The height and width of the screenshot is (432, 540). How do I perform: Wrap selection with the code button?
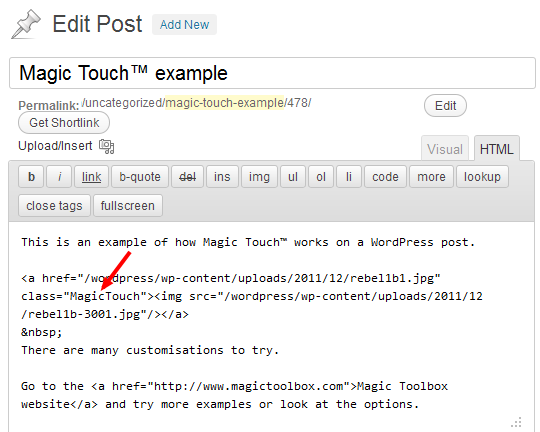385,177
